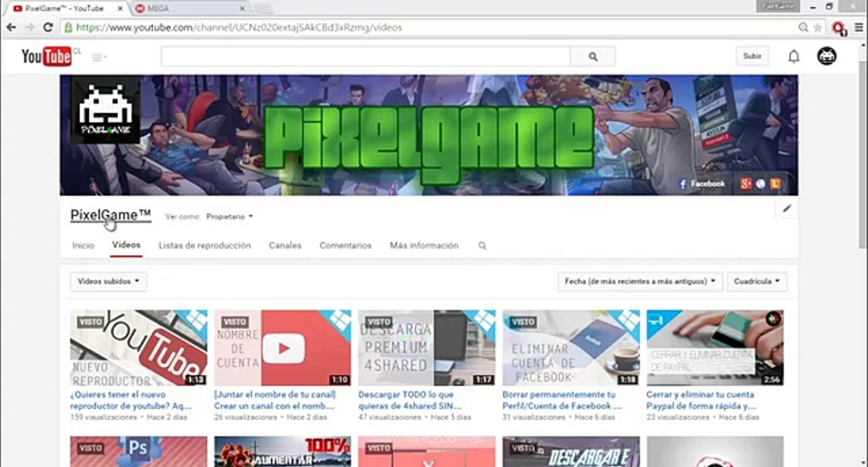This screenshot has width=868, height=467.
Task: Open YouTube guide menu icon
Action: 99,57
